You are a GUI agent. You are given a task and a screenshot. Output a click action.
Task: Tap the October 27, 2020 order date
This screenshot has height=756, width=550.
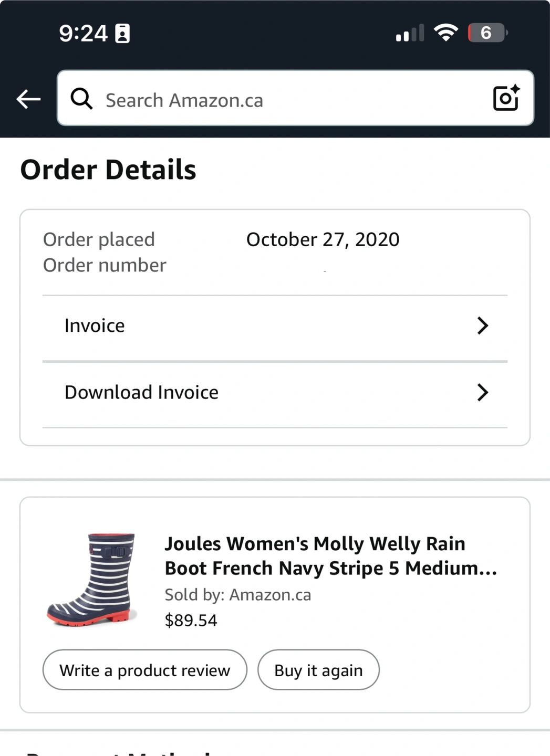point(323,239)
